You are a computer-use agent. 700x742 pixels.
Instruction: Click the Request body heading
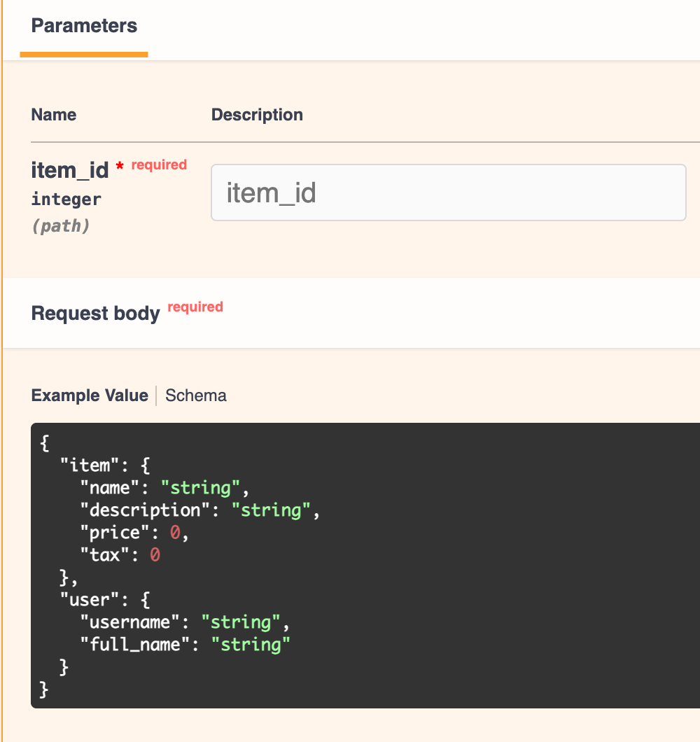[x=96, y=313]
